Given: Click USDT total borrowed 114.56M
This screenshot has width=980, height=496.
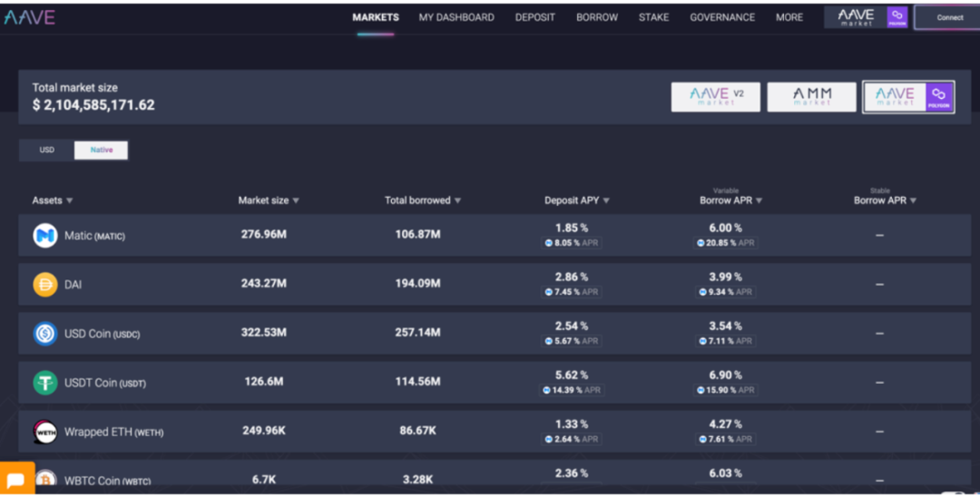Looking at the screenshot, I should 417,381.
